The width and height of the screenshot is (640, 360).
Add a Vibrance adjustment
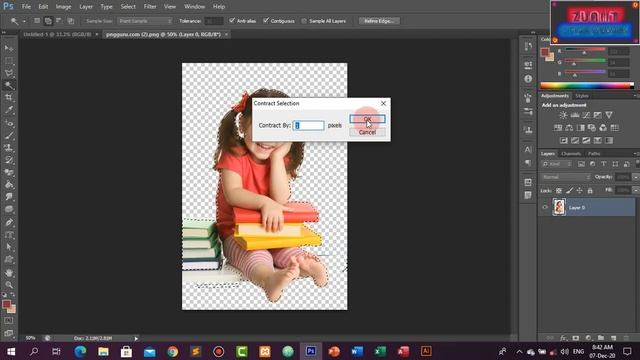tap(609, 115)
